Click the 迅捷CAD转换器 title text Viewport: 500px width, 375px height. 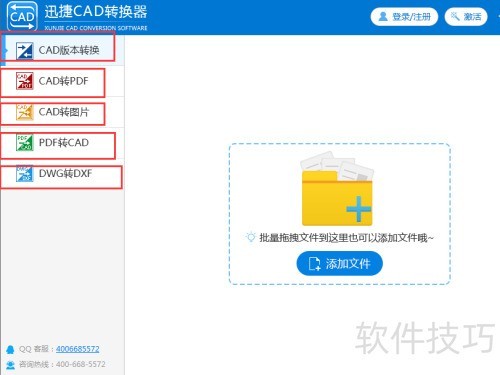click(x=96, y=12)
